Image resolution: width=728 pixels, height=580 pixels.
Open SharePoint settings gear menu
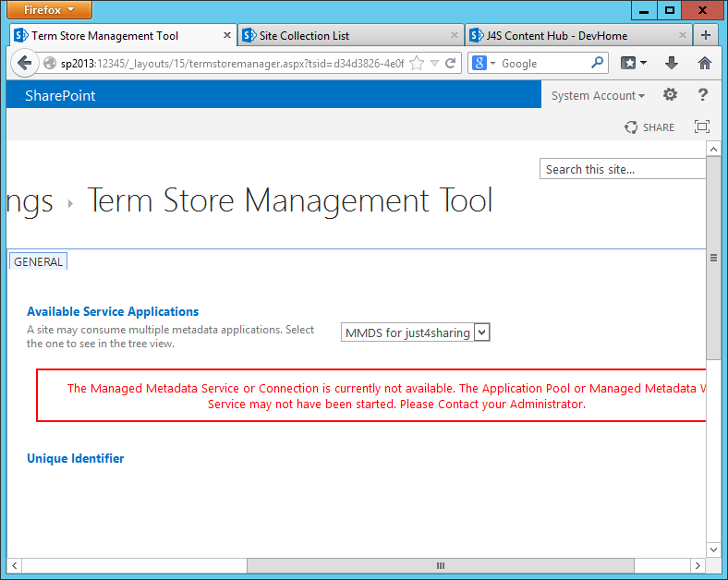click(670, 94)
